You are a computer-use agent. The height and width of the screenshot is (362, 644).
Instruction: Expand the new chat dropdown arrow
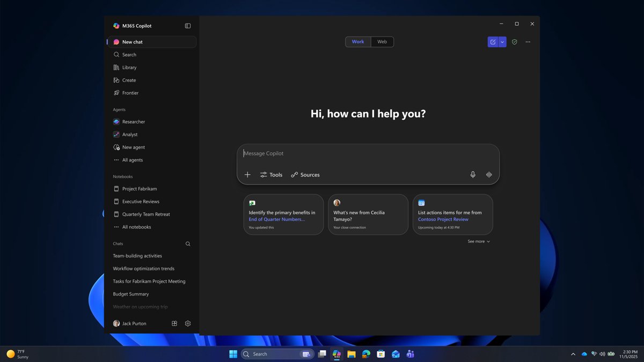[x=502, y=42]
